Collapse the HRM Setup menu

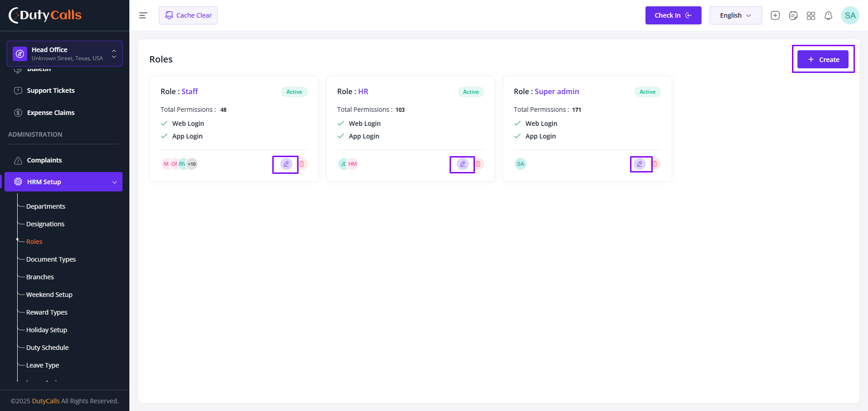pyautogui.click(x=63, y=182)
